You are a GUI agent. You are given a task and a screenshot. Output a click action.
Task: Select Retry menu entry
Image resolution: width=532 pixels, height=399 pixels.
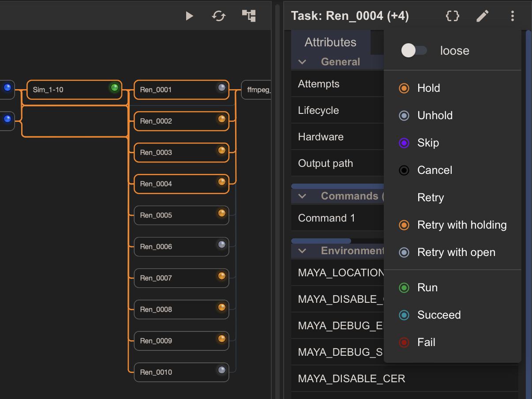pyautogui.click(x=453, y=197)
